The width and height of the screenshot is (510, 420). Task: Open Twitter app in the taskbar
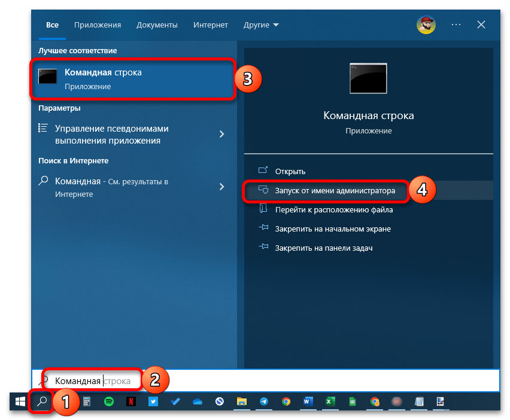coord(153,401)
